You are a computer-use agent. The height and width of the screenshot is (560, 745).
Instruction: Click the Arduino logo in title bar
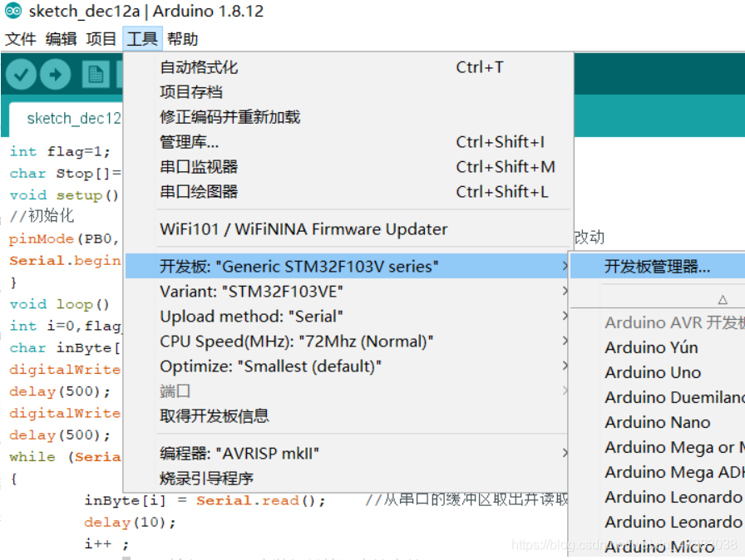(x=12, y=11)
